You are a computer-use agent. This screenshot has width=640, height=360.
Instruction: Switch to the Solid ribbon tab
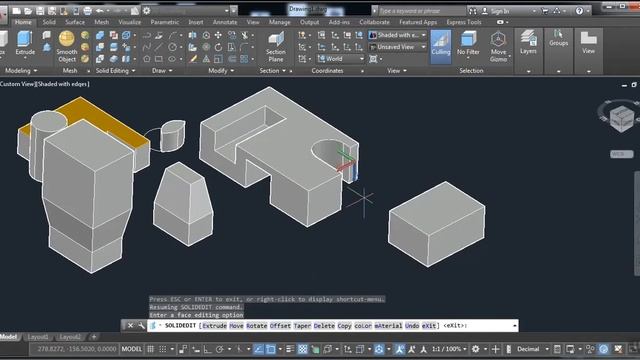(x=49, y=22)
